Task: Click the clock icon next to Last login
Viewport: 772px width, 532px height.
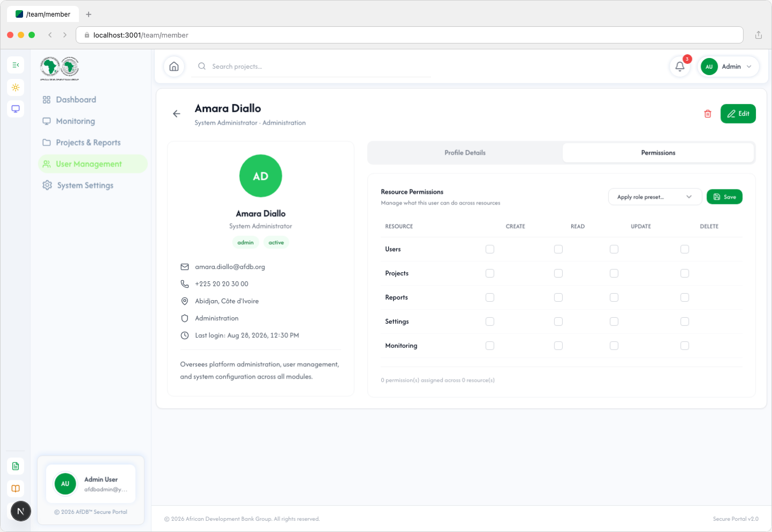Action: click(185, 336)
